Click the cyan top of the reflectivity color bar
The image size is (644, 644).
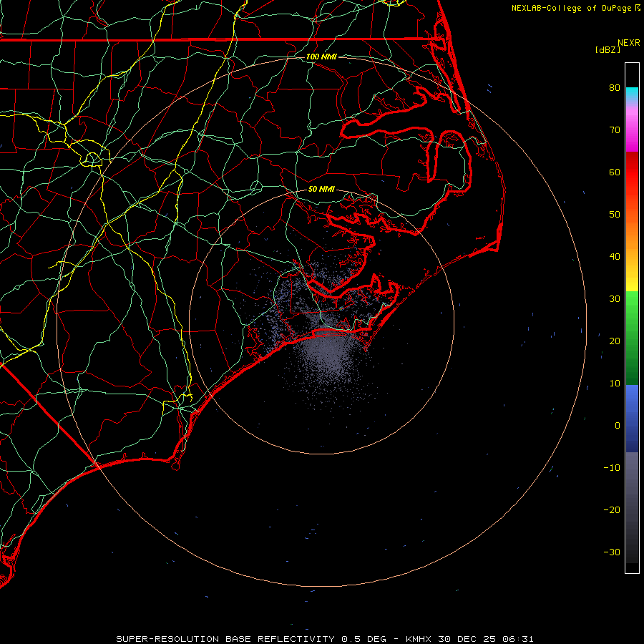click(632, 94)
